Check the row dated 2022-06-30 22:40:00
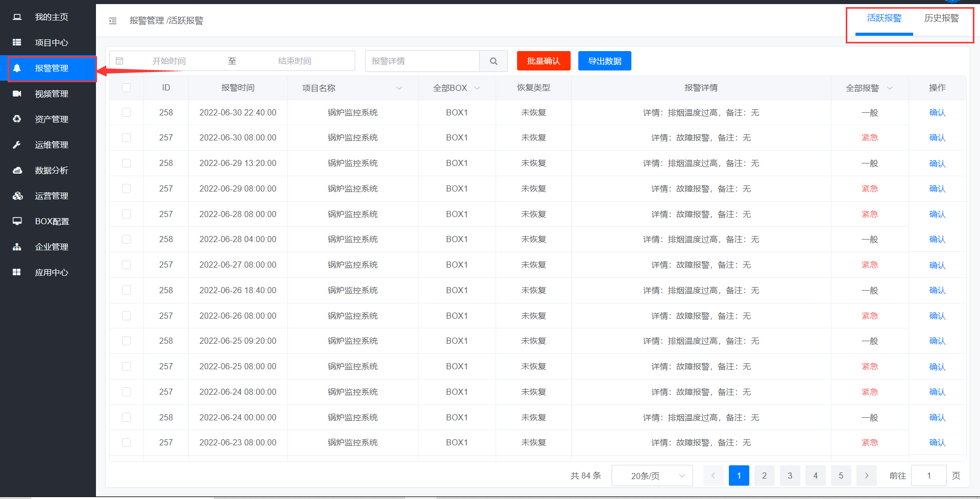Viewport: 980px width, 499px height. coord(126,113)
